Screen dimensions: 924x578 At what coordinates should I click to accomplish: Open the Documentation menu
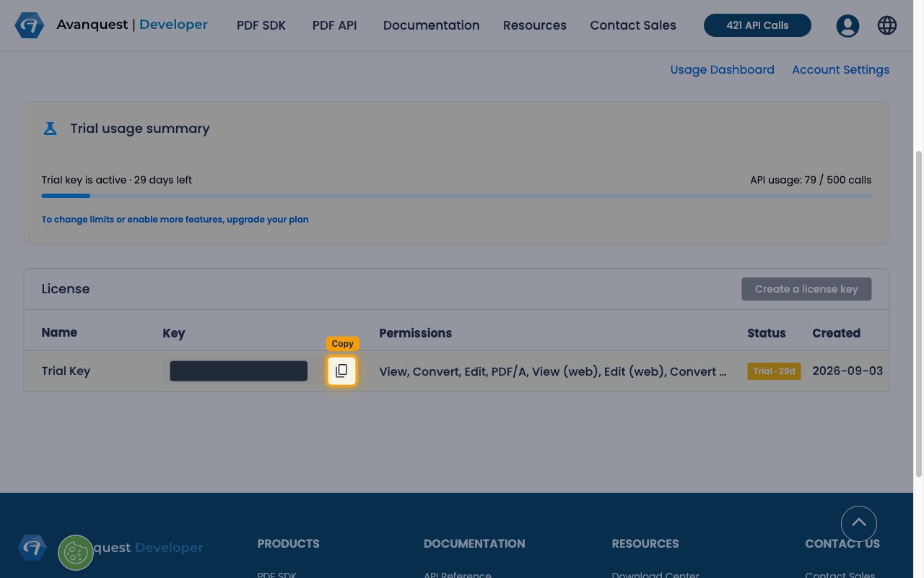point(431,25)
